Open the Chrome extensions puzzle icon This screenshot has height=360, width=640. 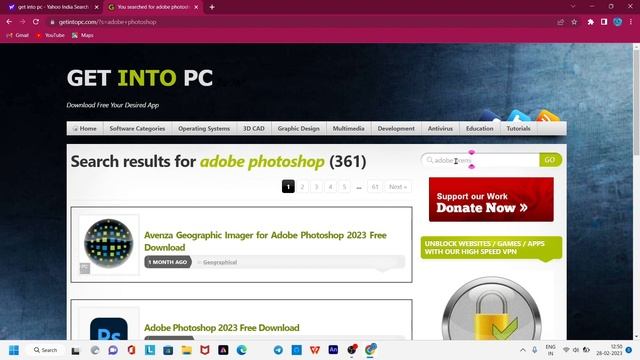(x=591, y=22)
